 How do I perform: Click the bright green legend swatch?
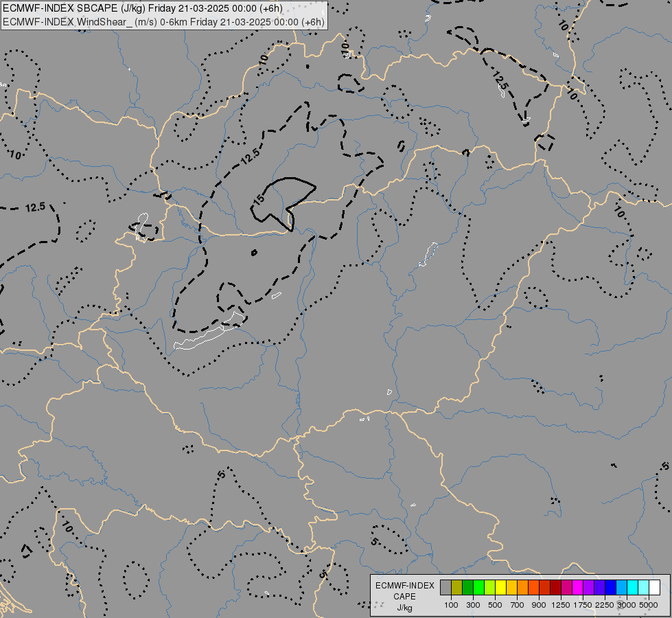[478, 587]
